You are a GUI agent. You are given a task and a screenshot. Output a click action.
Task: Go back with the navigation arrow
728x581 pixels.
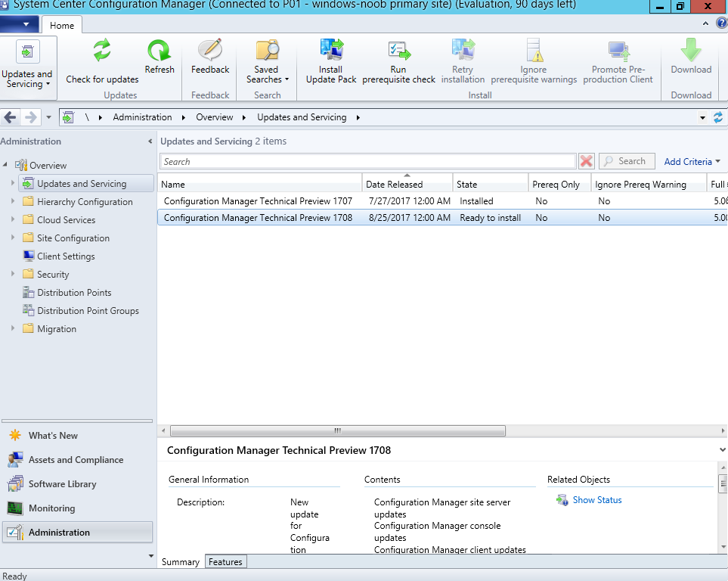11,117
